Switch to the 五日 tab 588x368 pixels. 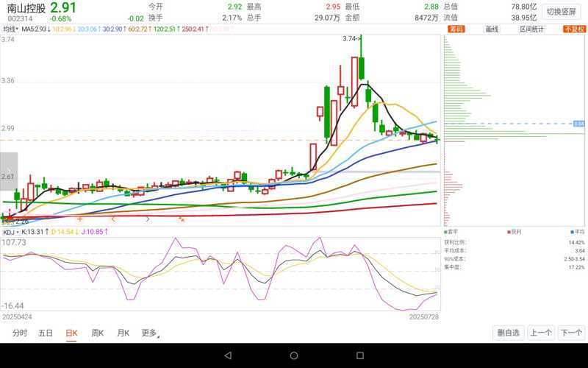click(x=46, y=333)
